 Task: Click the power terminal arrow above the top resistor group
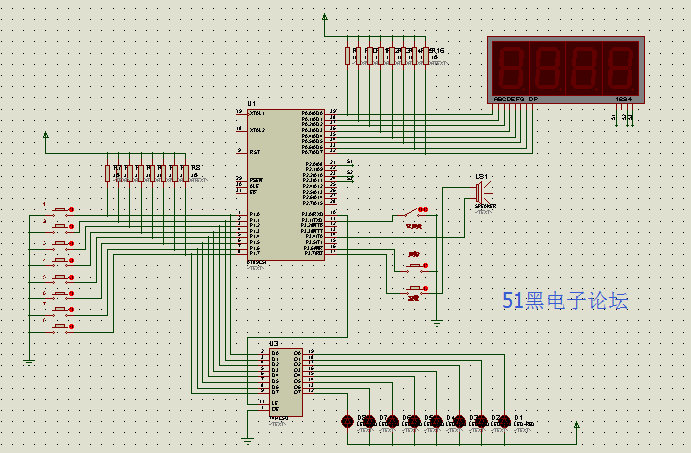(325, 17)
